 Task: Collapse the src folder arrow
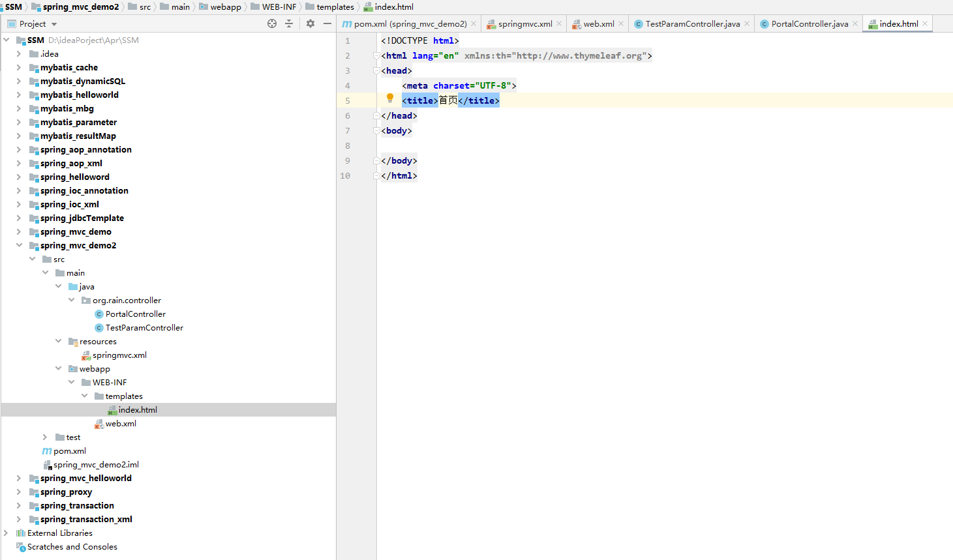point(32,259)
